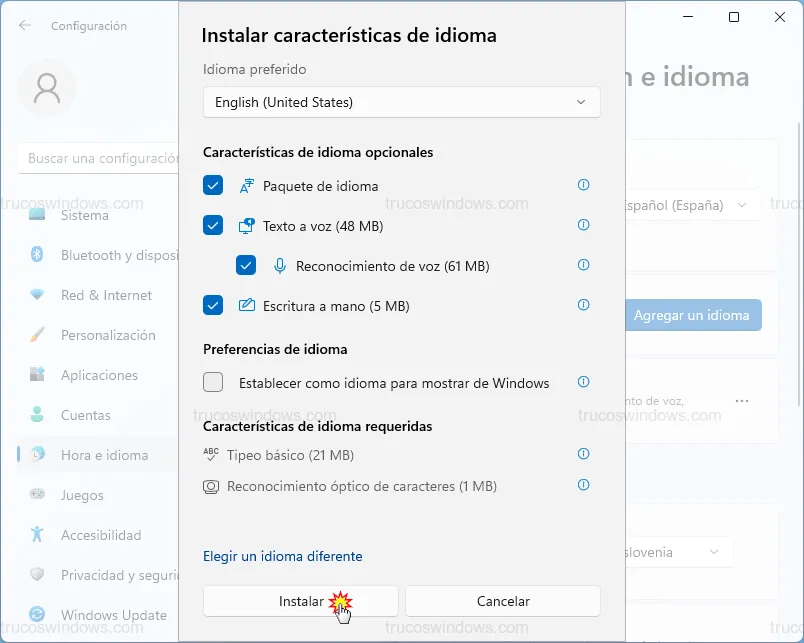
Task: Click the user profile avatar icon
Action: tap(47, 89)
